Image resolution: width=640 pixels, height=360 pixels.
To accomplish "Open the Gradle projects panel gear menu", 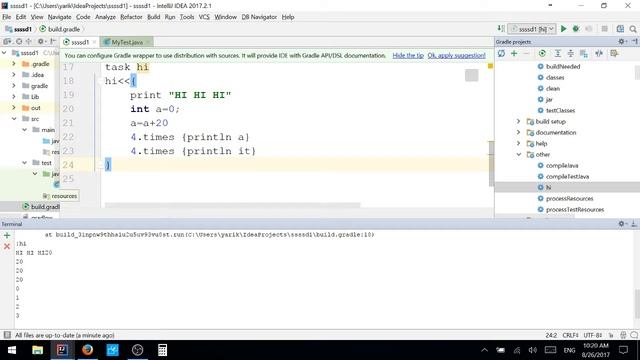I will tap(622, 42).
